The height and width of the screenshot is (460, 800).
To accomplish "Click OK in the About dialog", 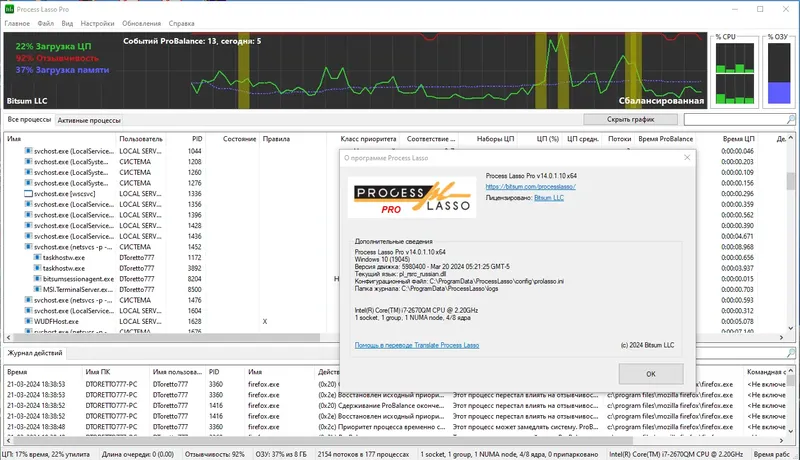I will pos(651,374).
